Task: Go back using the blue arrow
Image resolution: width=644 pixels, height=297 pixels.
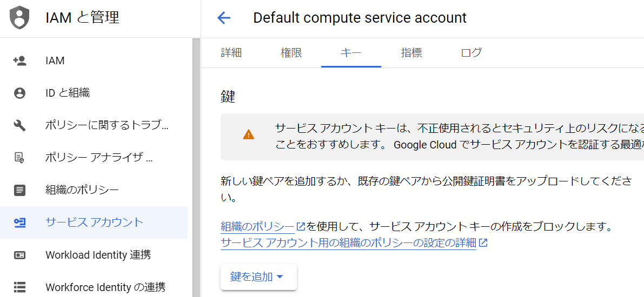Action: point(224,18)
